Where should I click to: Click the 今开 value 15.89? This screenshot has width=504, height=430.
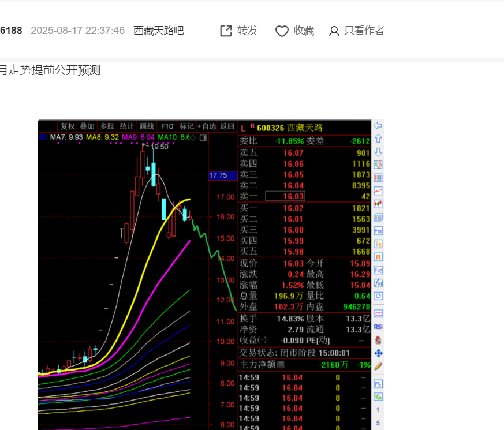coord(360,264)
